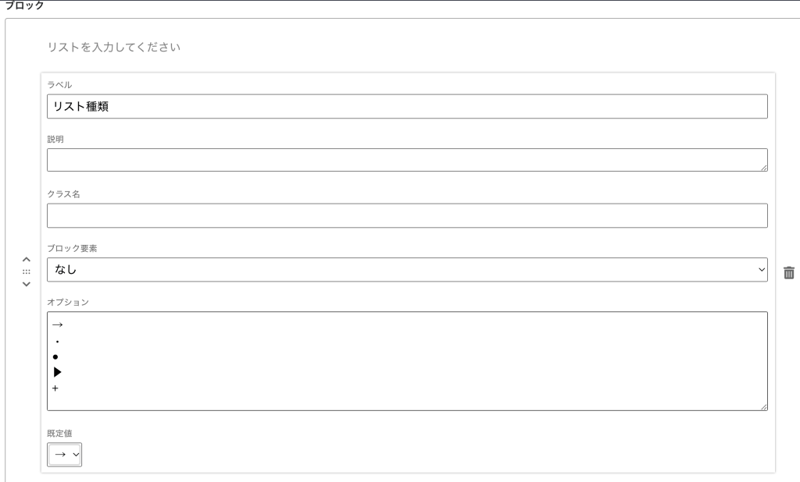The width and height of the screenshot is (800, 482).
Task: Open the 既定値 default value dropdown
Action: point(64,455)
